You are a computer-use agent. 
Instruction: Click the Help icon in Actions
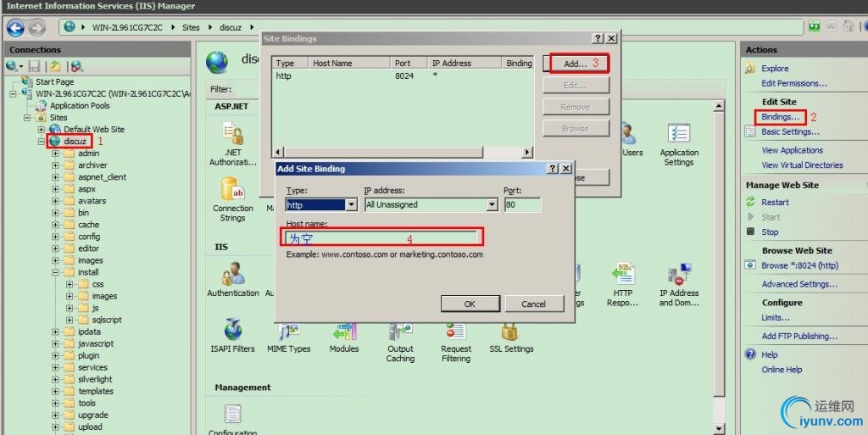(x=750, y=354)
